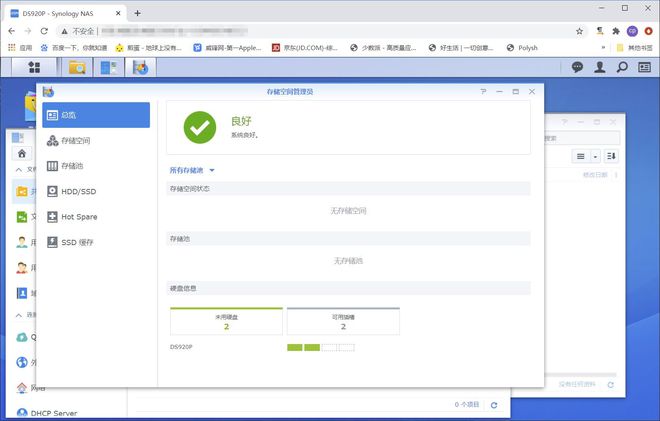Screen dimensions: 660x421
Task: Click the DSM search magnifier icon
Action: point(622,67)
